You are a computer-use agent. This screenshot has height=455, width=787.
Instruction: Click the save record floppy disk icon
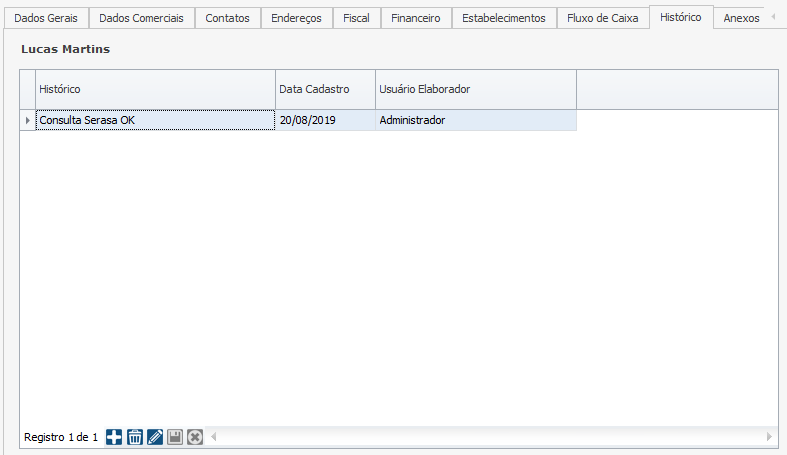coord(175,437)
